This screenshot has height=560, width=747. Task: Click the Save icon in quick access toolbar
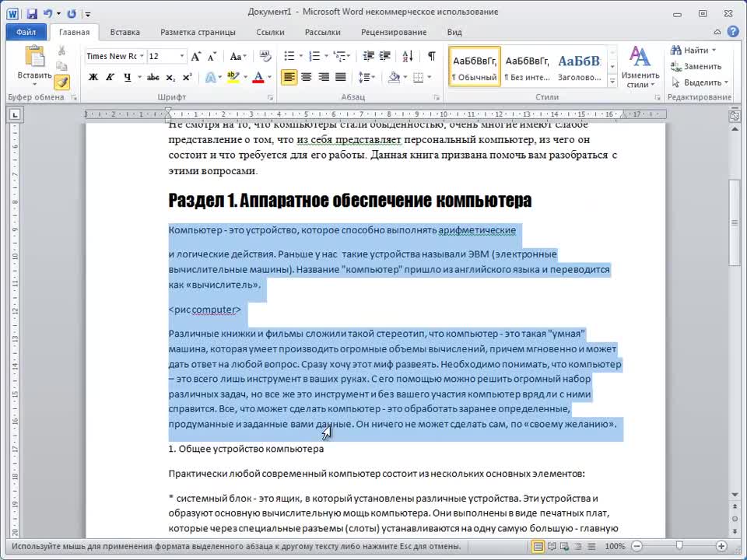tap(31, 13)
